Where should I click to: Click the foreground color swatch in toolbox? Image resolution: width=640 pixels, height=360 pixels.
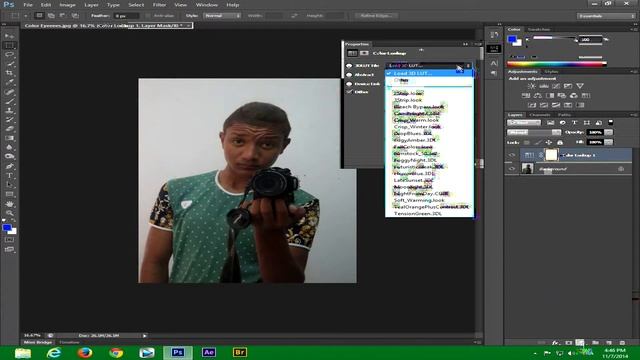point(7,228)
